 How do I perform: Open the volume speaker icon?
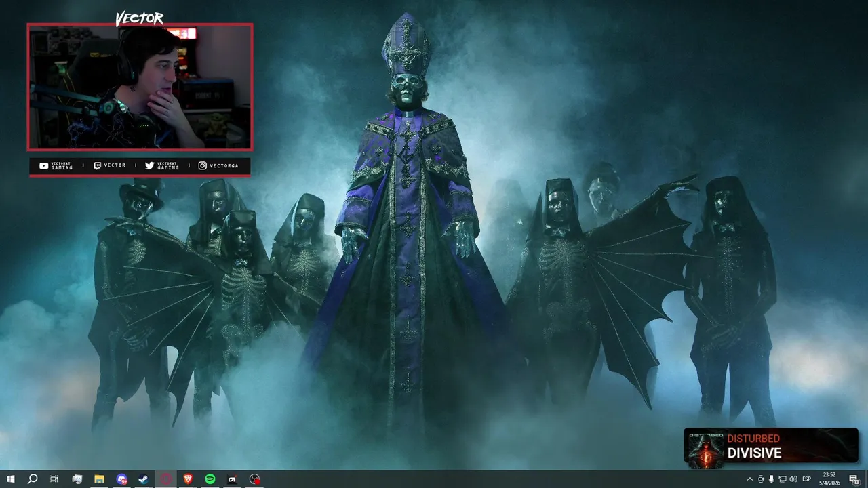point(793,479)
